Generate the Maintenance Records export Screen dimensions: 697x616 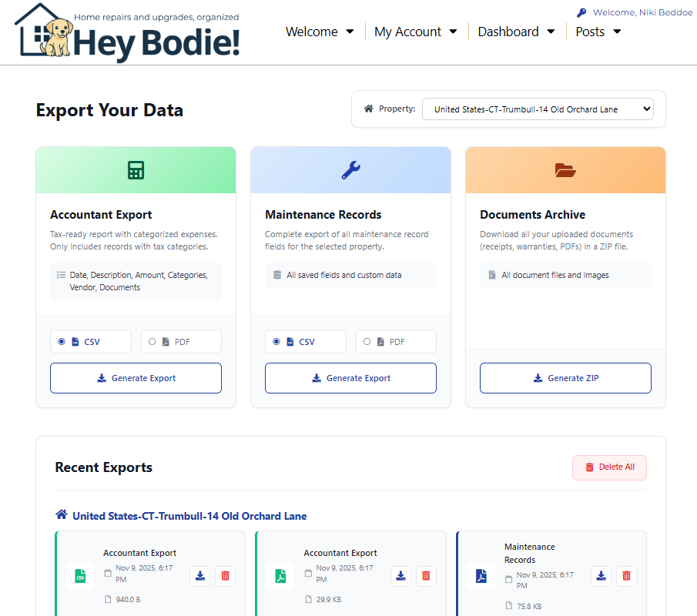coord(350,378)
